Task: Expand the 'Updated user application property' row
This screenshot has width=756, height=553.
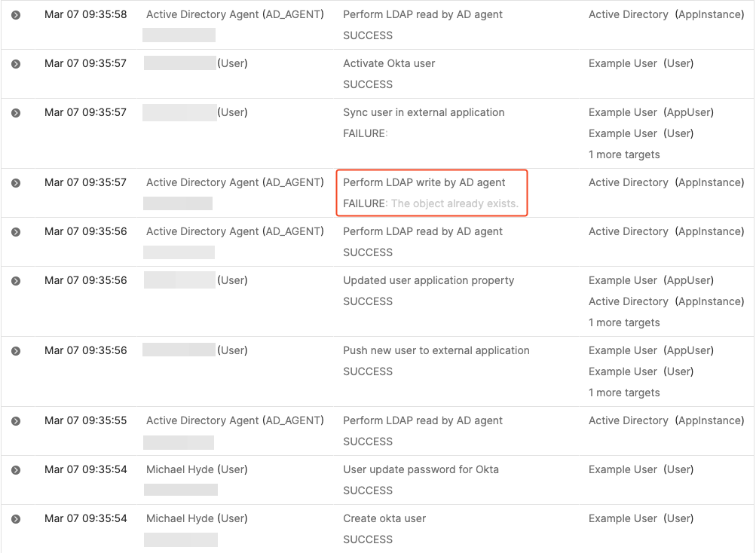Action: pyautogui.click(x=16, y=281)
